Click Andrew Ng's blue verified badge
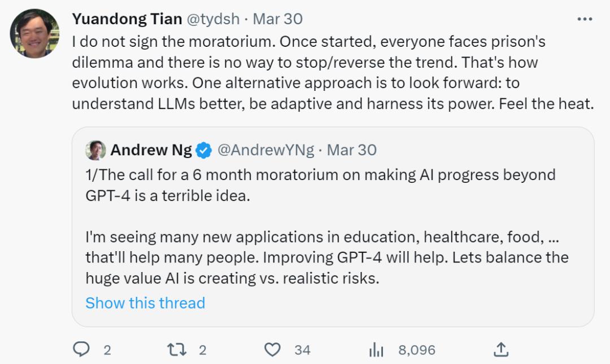This screenshot has width=610, height=364. point(204,150)
